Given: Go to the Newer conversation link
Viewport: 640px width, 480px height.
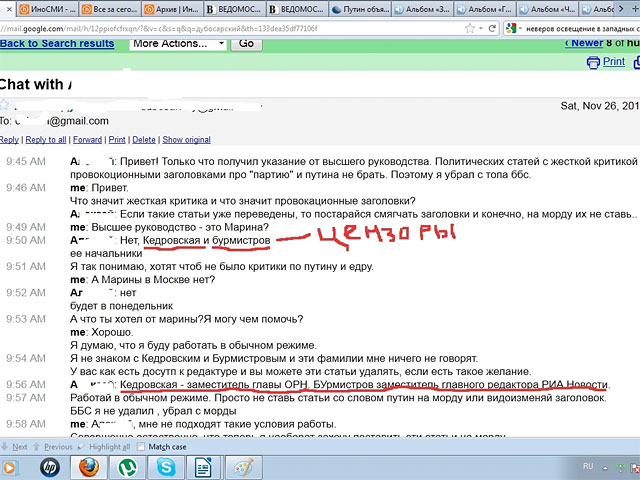Looking at the screenshot, I should [584, 43].
